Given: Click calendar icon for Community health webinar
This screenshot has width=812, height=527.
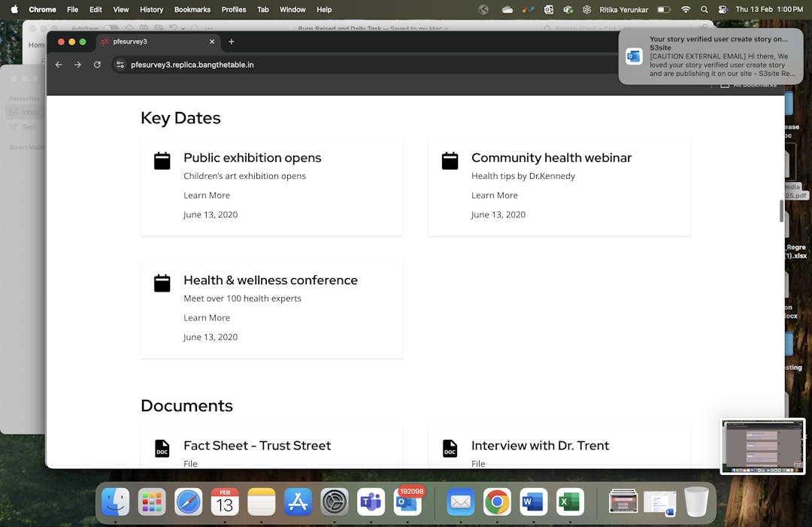Looking at the screenshot, I should 450,161.
